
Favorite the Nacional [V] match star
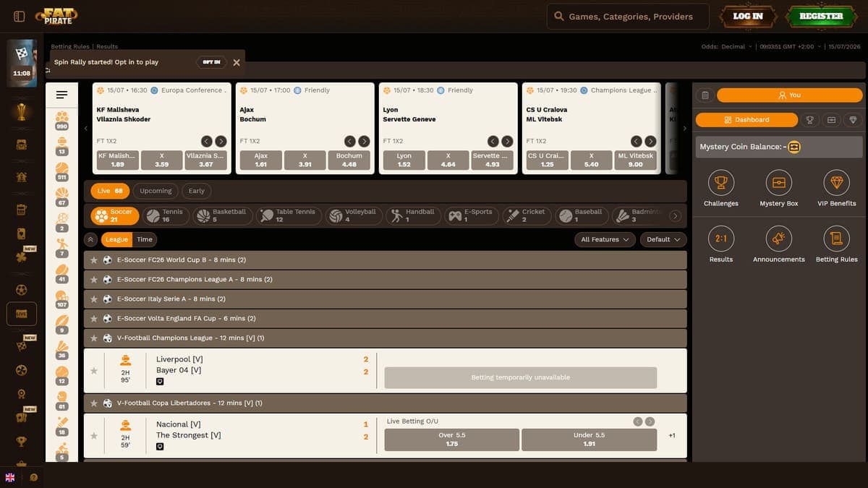tap(93, 436)
